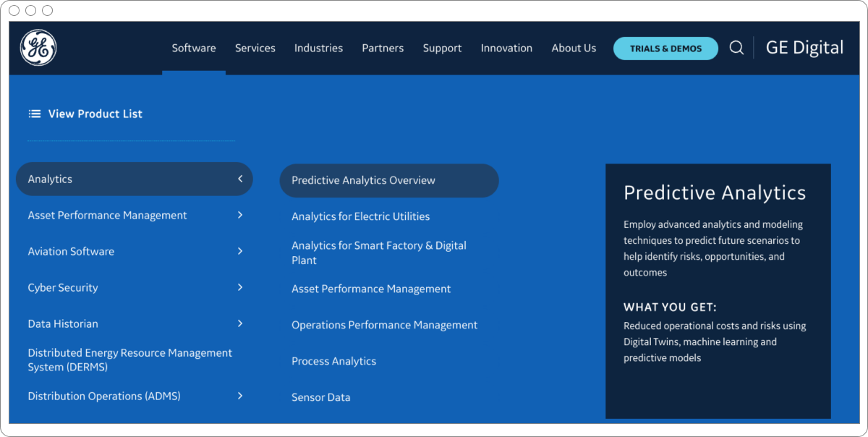Viewport: 868px width, 437px height.
Task: Open Analytics for Smart Factory & Digital Plant
Action: (x=379, y=253)
